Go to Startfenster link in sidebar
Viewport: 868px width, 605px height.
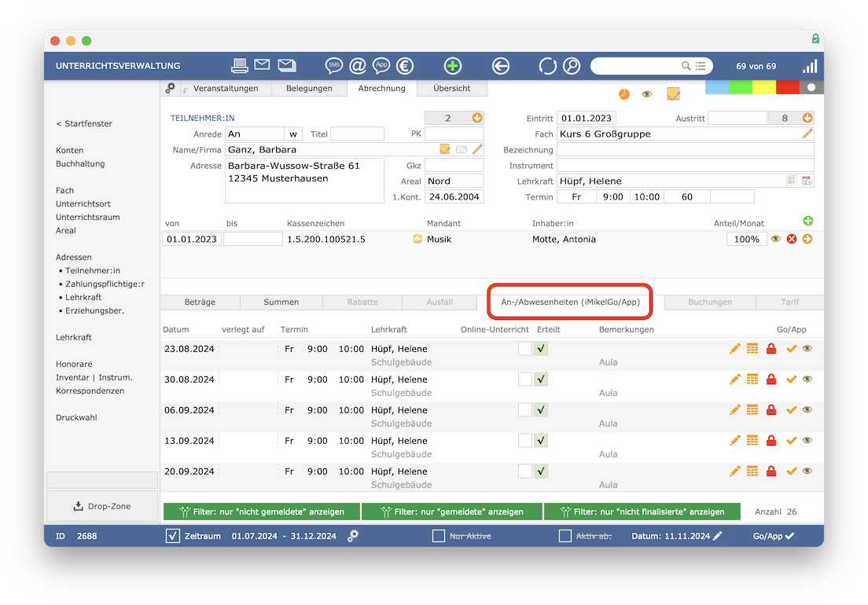(x=84, y=123)
